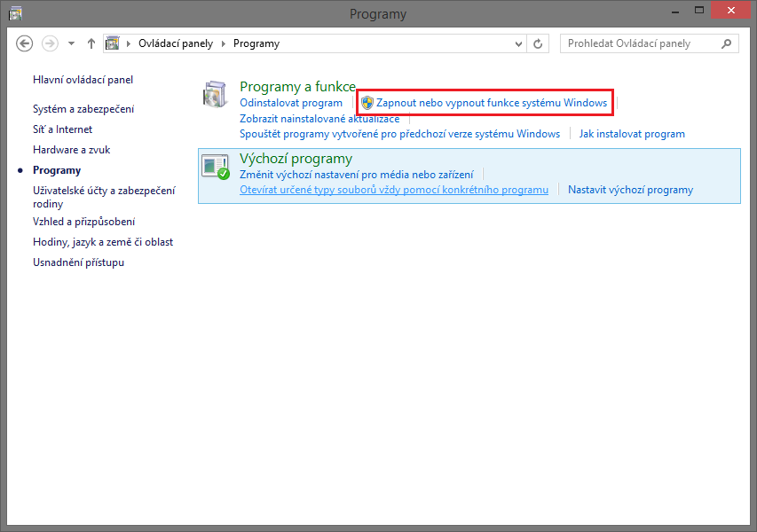Click the search magnifier icon
This screenshot has height=532, width=757.
coord(726,43)
